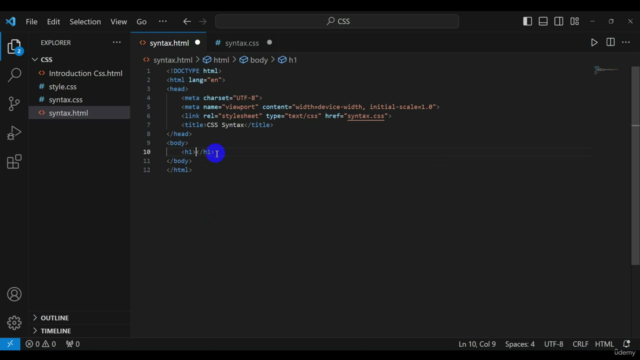Go back with the left arrow
This screenshot has height=360, width=640.
[x=187, y=22]
